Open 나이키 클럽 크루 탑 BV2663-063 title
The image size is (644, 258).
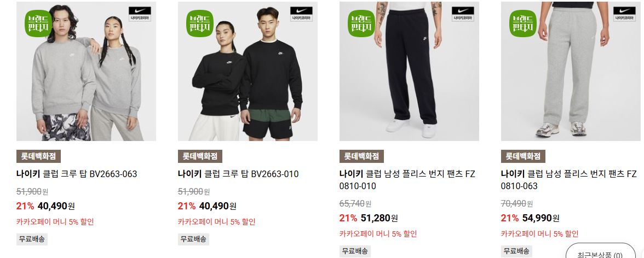pyautogui.click(x=77, y=174)
